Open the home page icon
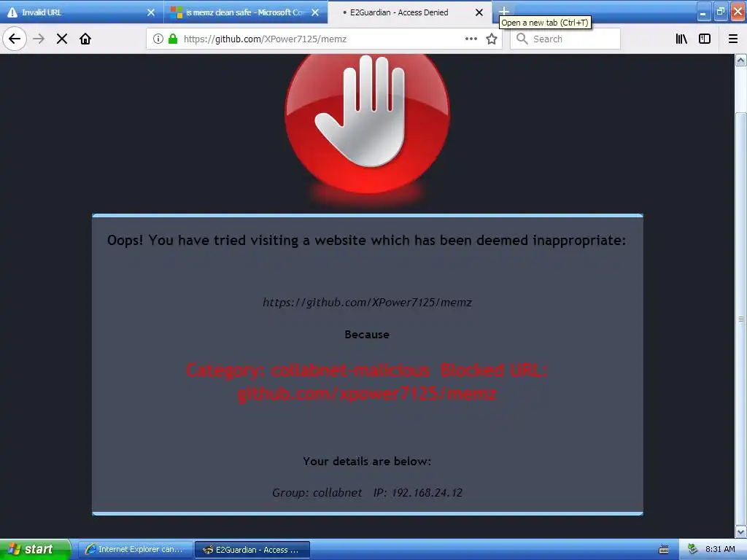 [x=85, y=39]
